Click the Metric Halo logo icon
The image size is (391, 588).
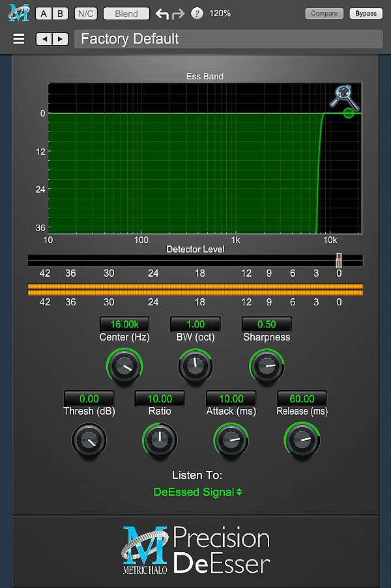(x=19, y=12)
